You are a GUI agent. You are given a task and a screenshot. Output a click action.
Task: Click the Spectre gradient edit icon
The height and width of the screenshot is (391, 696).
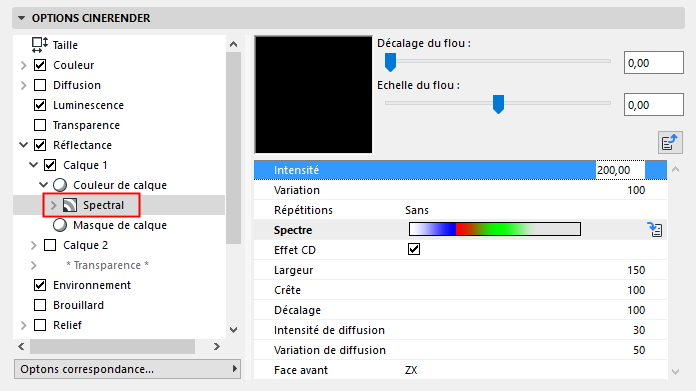click(655, 229)
